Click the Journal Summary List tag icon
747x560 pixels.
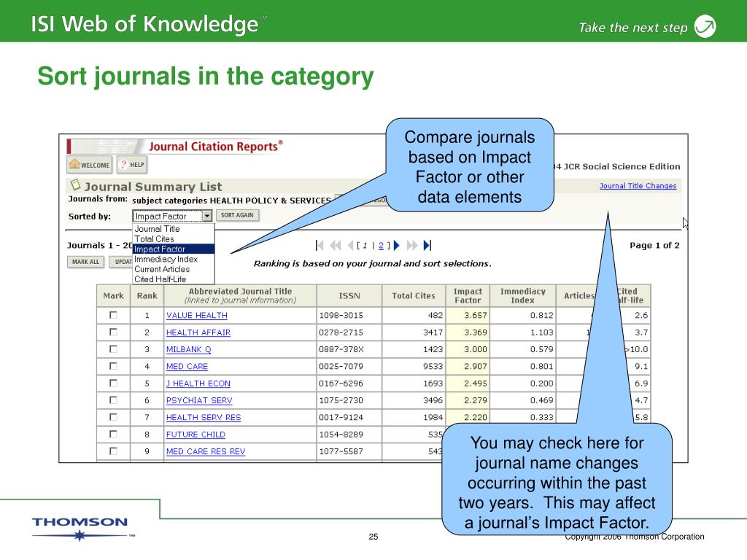point(75,184)
